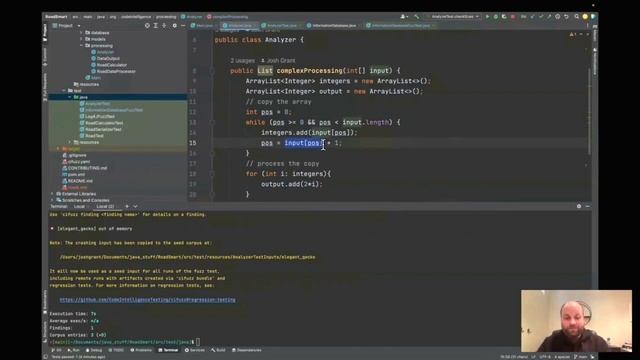Open the terminal tabs dropdown arrow
Viewport: 640px width, 360px height.
[136, 207]
